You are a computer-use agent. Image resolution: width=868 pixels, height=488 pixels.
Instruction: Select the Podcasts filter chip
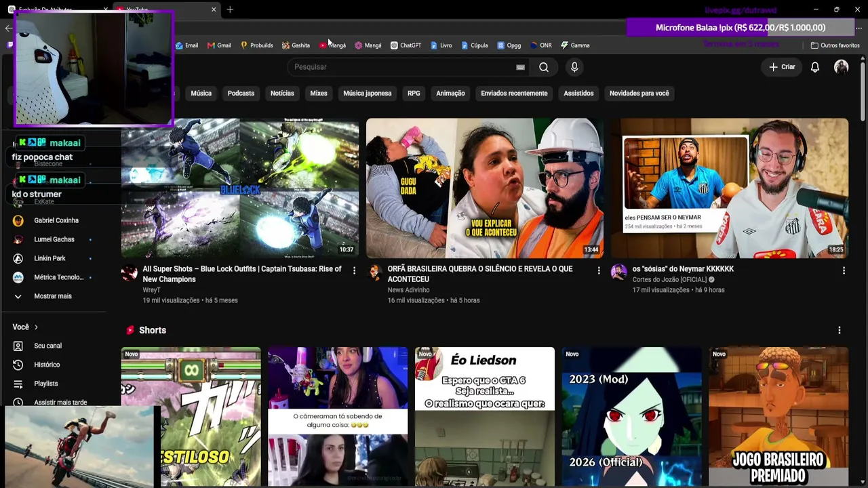(241, 94)
